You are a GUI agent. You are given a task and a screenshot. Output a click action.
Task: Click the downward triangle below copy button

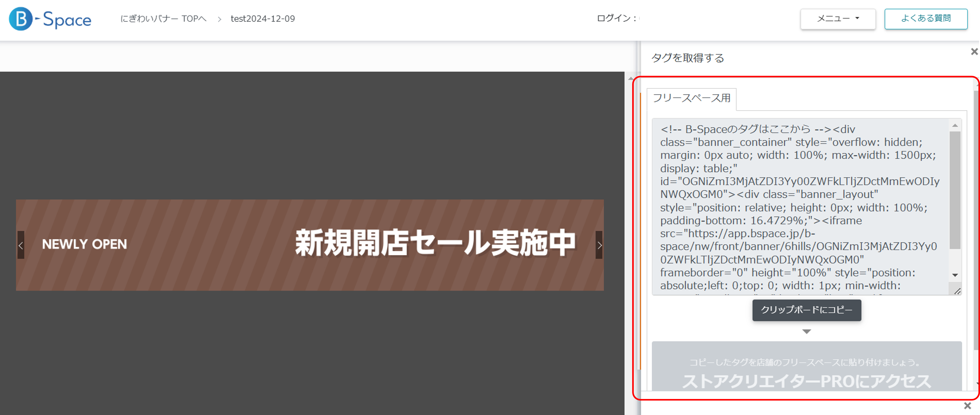click(x=806, y=331)
